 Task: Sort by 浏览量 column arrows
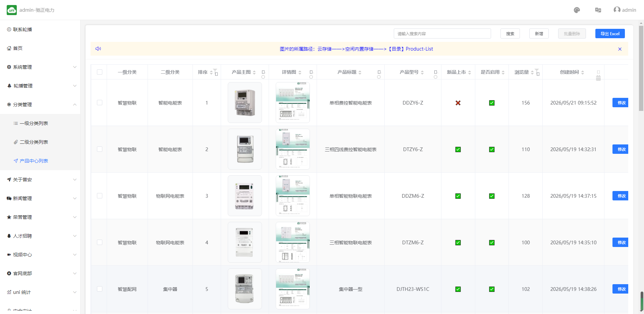pos(532,72)
